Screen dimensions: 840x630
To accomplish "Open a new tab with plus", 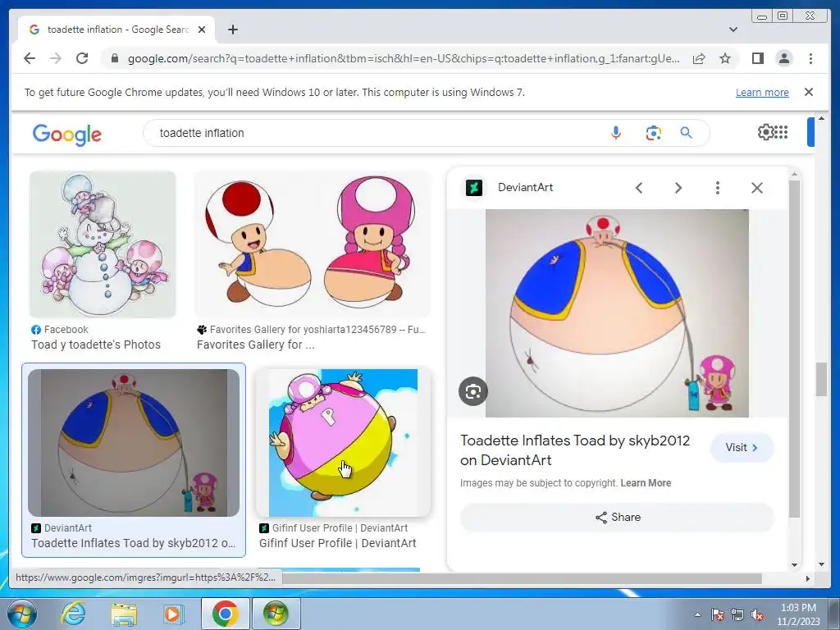I will coord(232,30).
